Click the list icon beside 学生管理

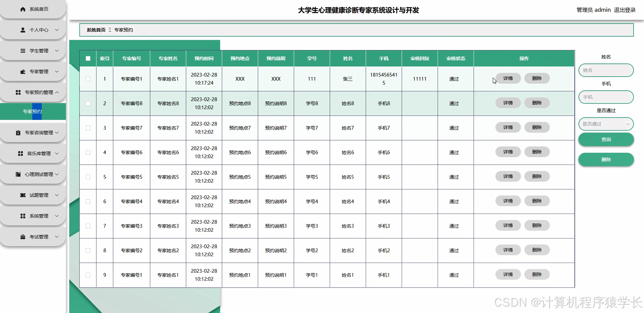(23, 51)
